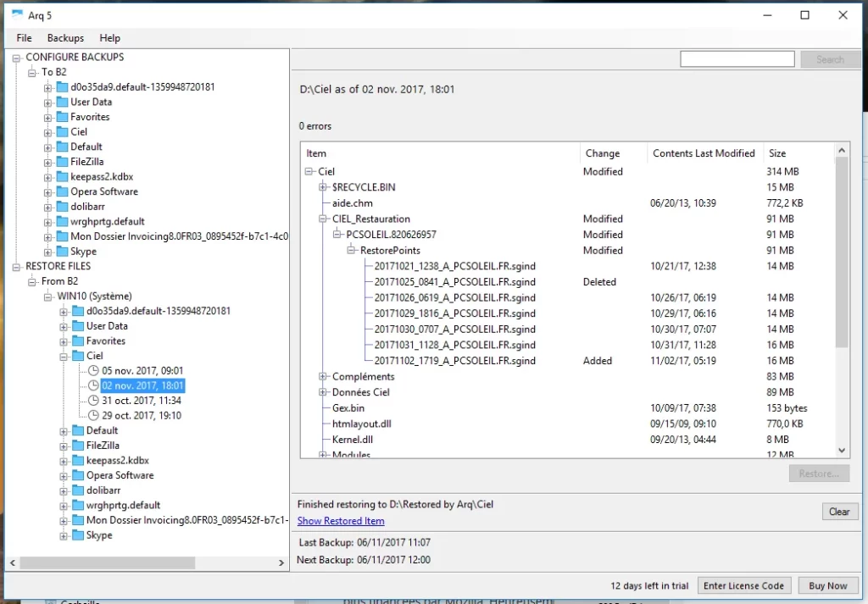
Task: Collapse the CIEL_Restauration folder row
Action: [323, 219]
